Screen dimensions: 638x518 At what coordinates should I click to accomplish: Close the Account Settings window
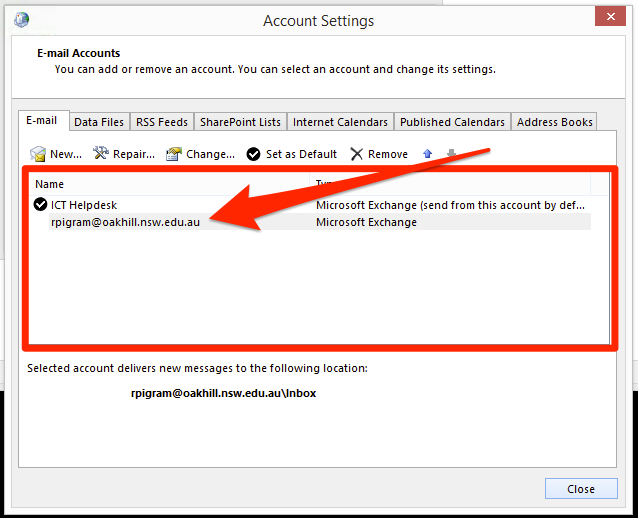(x=610, y=16)
